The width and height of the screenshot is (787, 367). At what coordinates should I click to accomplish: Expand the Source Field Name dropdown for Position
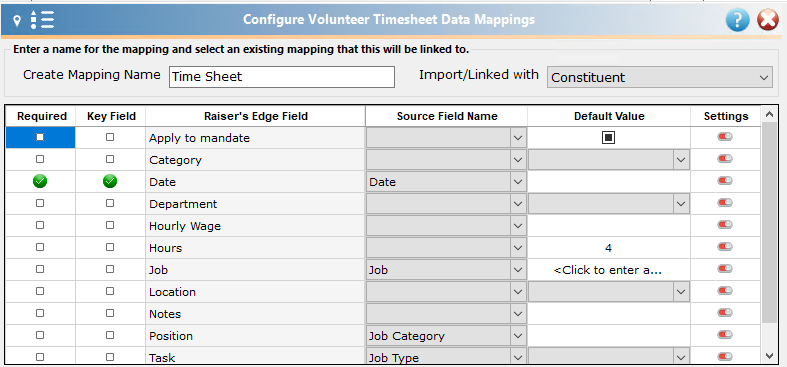coord(518,336)
